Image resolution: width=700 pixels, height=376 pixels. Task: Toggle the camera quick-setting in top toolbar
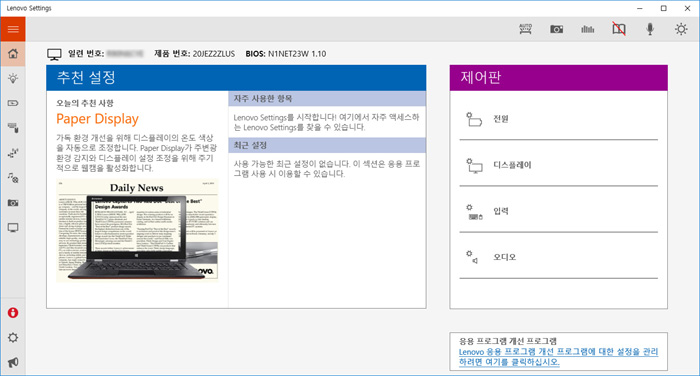[x=556, y=29]
